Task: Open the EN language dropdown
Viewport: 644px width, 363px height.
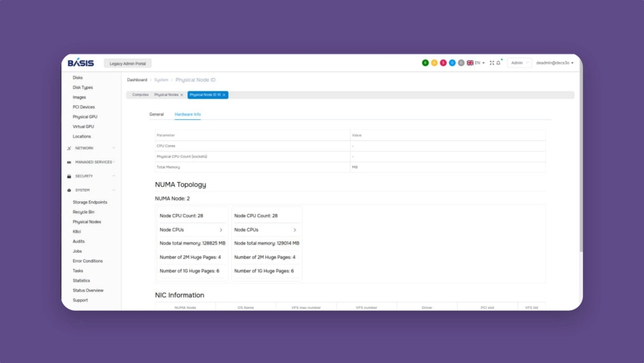Action: tap(476, 63)
